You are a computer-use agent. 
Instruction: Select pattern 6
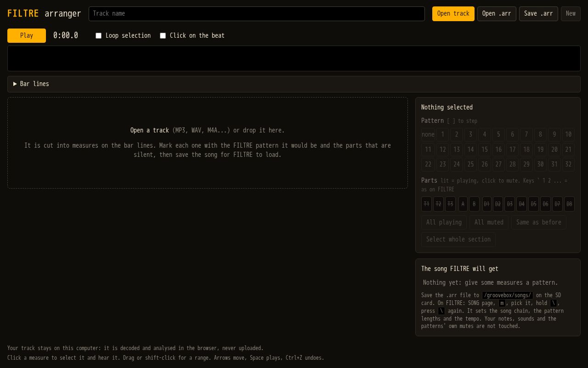[512, 134]
